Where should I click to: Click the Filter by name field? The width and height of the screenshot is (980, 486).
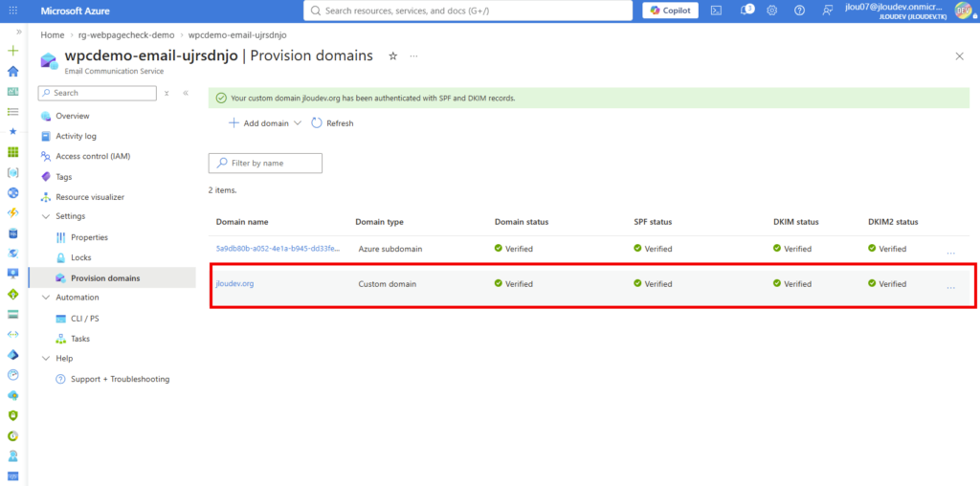[265, 163]
